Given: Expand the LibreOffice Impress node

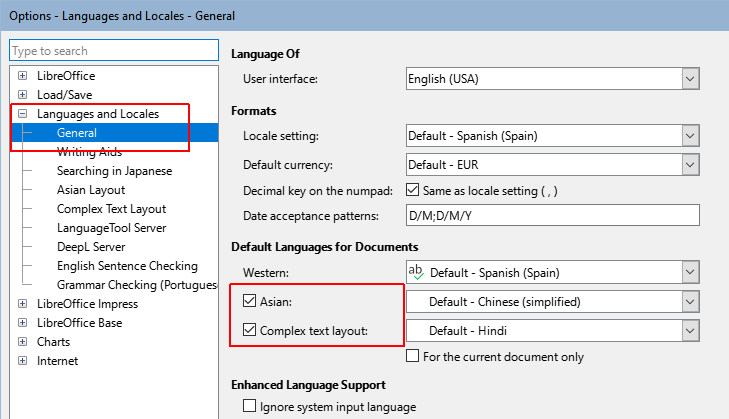Looking at the screenshot, I should click(22, 304).
